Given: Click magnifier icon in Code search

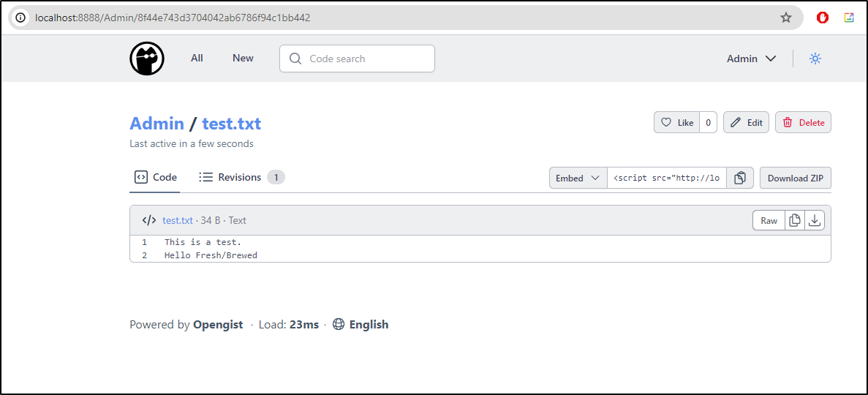Looking at the screenshot, I should [x=295, y=59].
